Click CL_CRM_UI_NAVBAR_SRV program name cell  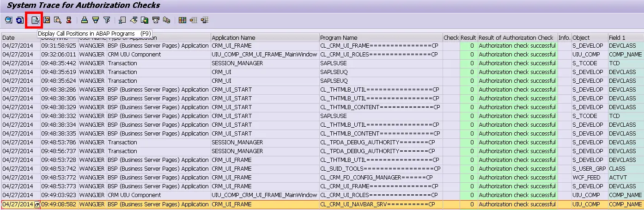pos(381,204)
